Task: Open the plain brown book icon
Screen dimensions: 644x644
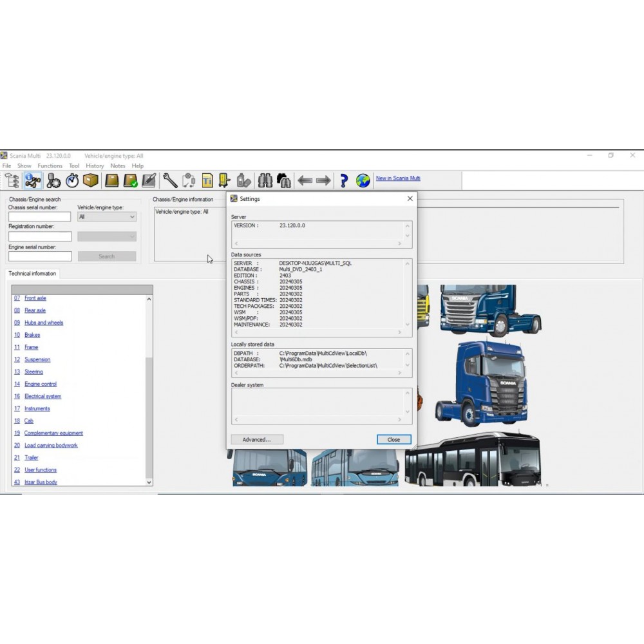Action: coord(111,180)
